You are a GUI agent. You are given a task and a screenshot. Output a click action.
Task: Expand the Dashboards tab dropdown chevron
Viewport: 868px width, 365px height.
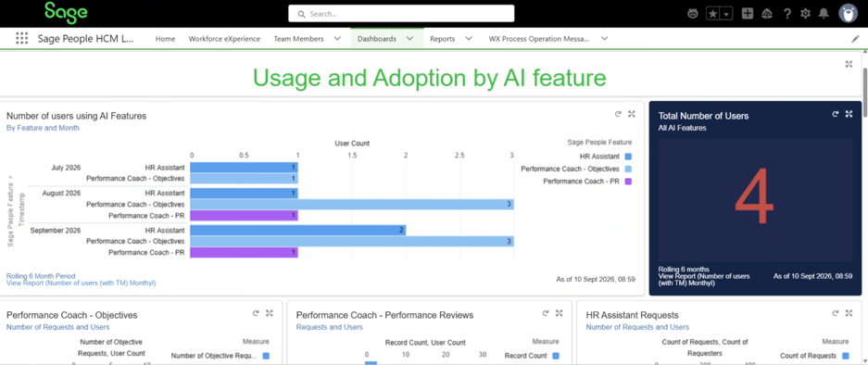point(410,39)
